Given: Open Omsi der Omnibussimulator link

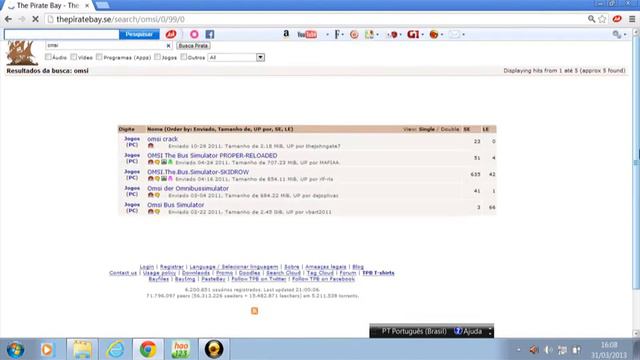Looking at the screenshot, I should point(188,189).
